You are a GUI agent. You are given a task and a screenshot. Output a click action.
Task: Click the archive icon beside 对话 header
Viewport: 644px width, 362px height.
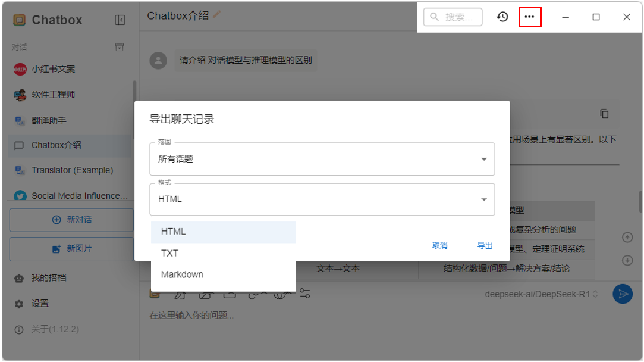coord(119,47)
